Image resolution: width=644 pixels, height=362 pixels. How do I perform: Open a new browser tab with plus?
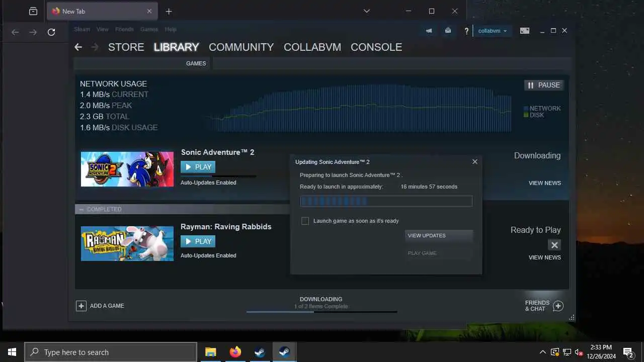tap(169, 11)
